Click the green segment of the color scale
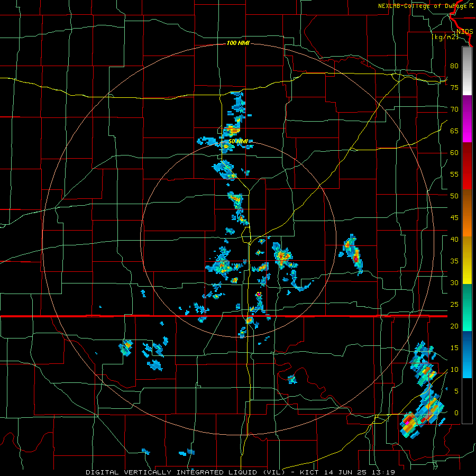The width and height of the screenshot is (476, 476). tap(467, 307)
